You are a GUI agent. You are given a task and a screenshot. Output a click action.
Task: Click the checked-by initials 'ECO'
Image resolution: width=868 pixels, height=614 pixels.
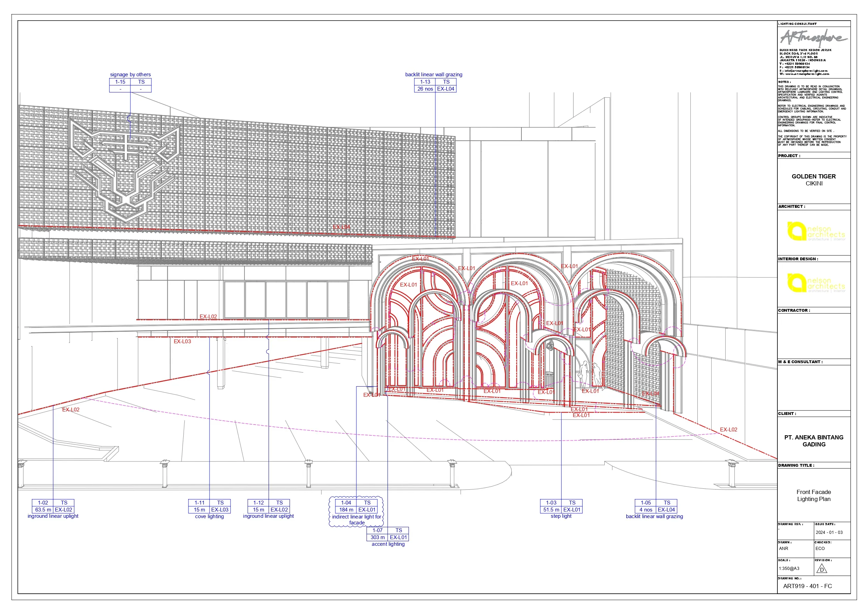point(820,549)
